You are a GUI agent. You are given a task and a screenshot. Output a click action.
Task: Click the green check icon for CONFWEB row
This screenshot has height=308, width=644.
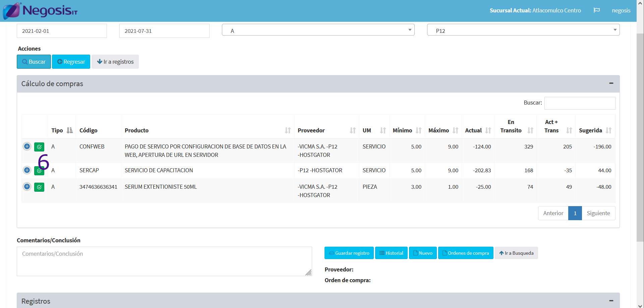click(39, 147)
